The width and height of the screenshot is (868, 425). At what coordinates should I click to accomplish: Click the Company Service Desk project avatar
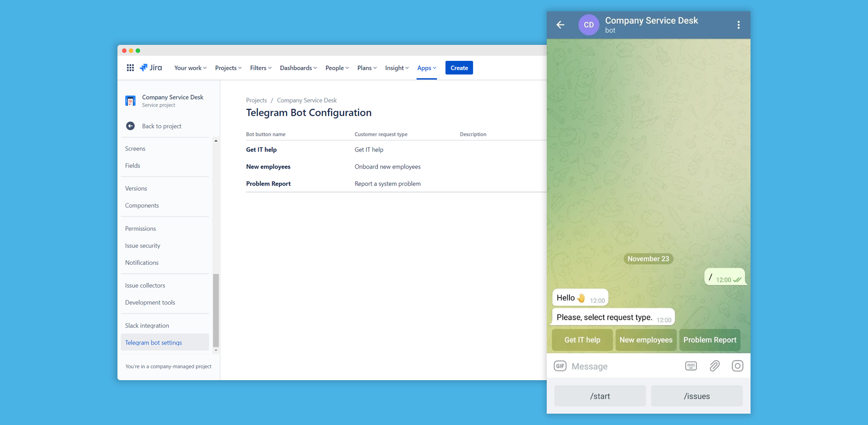tap(130, 101)
